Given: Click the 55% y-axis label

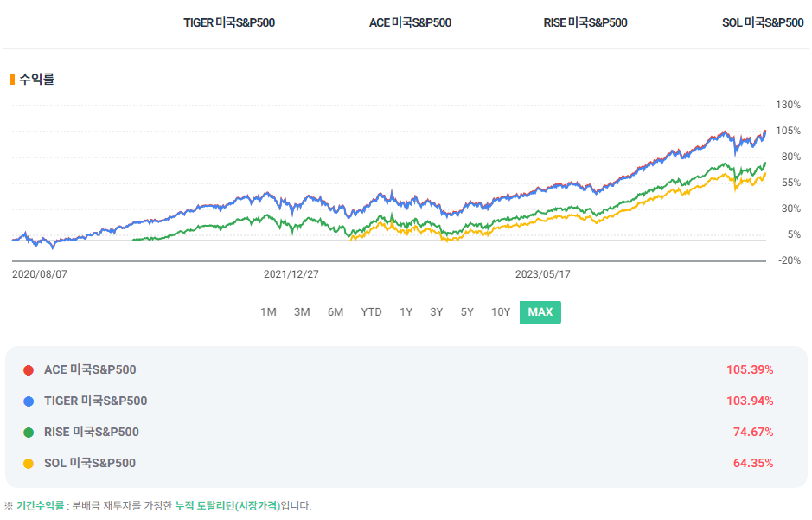Looking at the screenshot, I should pyautogui.click(x=790, y=183).
